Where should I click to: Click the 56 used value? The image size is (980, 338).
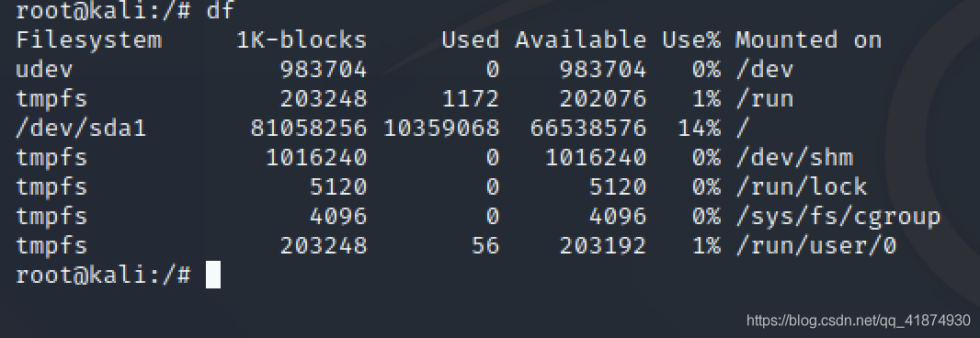point(485,245)
